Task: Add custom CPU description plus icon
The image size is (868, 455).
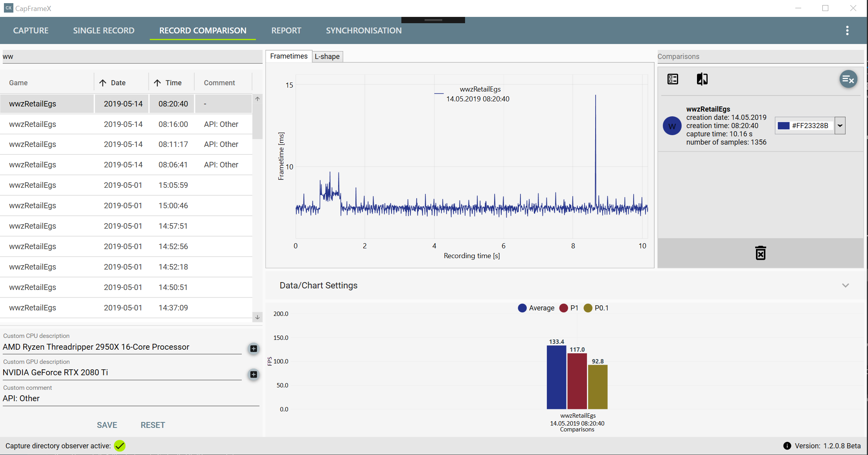Action: tap(254, 349)
